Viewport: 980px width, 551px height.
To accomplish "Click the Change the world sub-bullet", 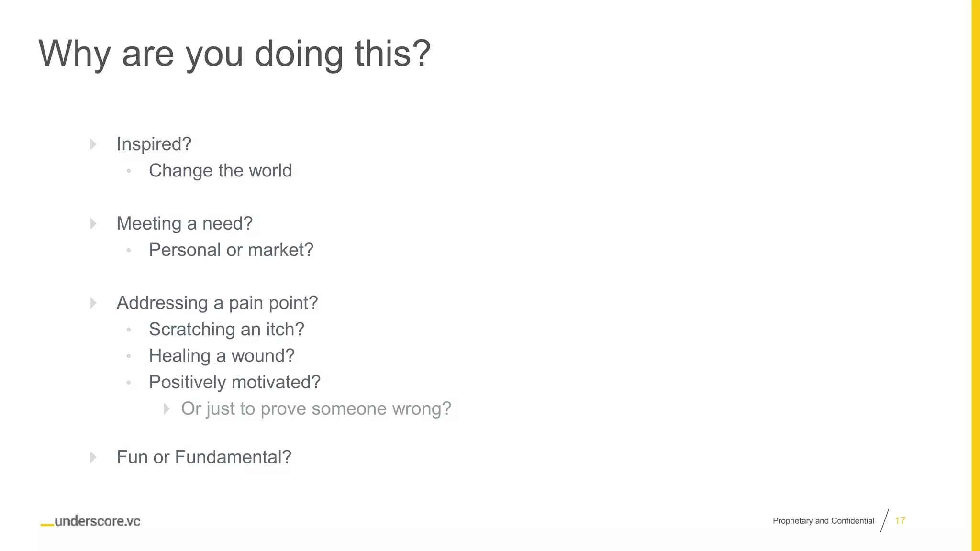I will pos(220,170).
